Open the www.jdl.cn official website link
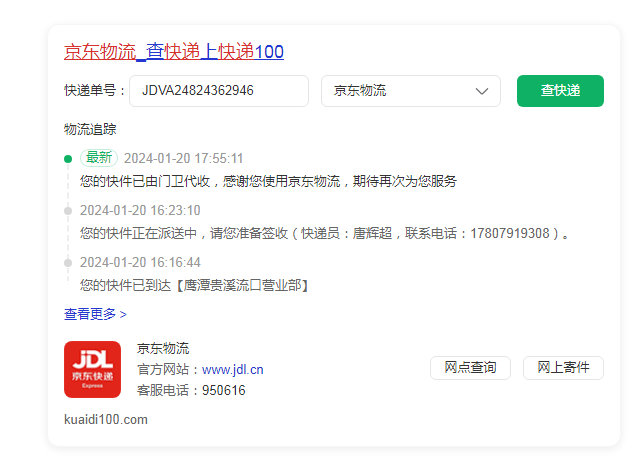Image resolution: width=637 pixels, height=459 pixels. click(233, 369)
